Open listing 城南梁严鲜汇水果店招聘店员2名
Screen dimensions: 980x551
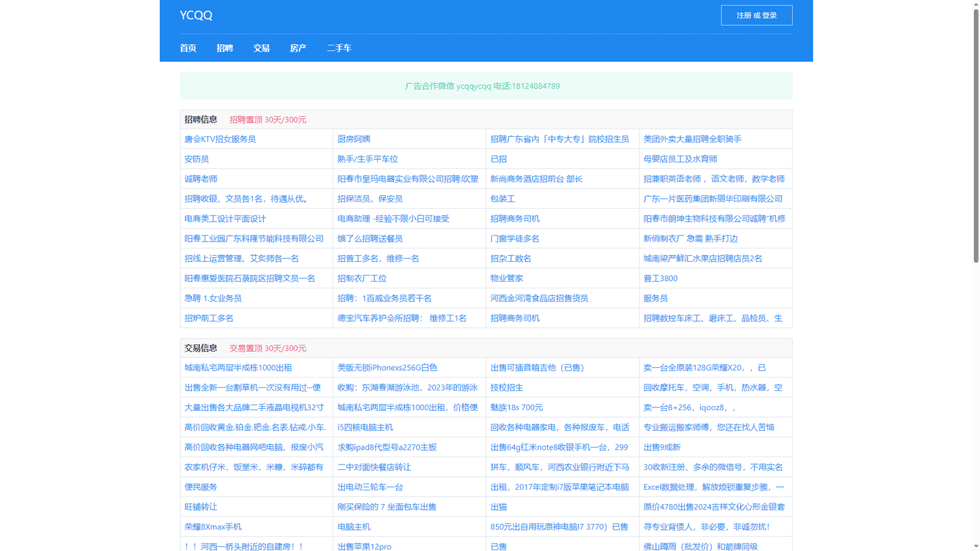click(703, 258)
